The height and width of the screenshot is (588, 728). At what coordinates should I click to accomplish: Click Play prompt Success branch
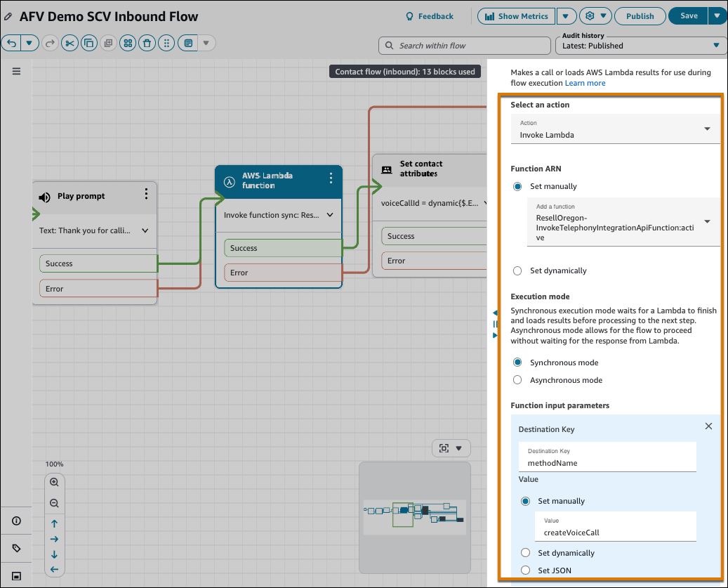point(98,263)
